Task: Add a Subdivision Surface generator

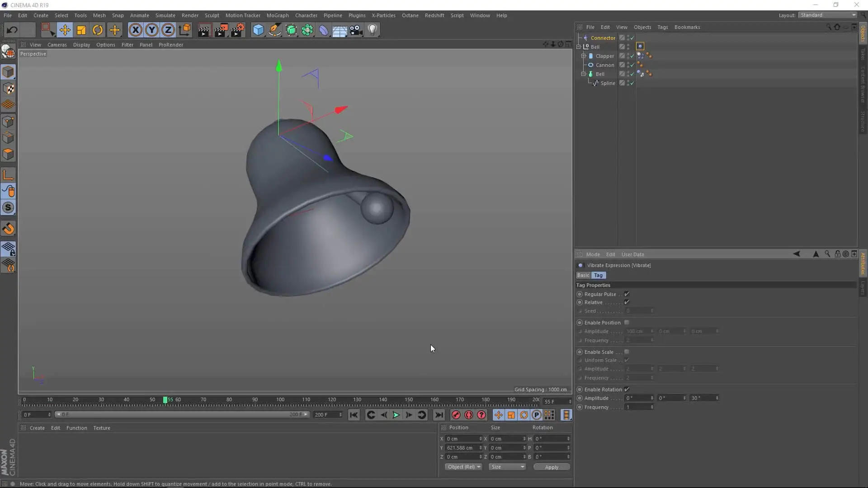Action: pos(291,30)
